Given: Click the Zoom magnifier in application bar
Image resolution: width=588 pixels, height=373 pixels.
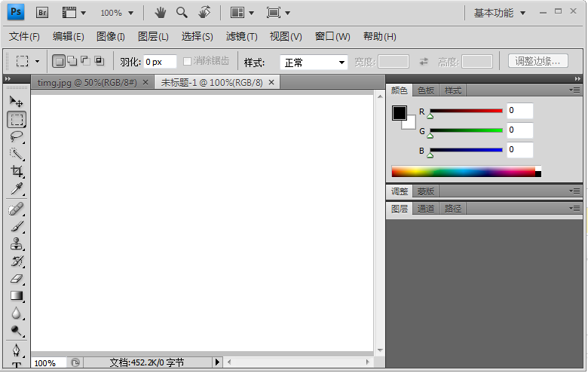Looking at the screenshot, I should 182,13.
